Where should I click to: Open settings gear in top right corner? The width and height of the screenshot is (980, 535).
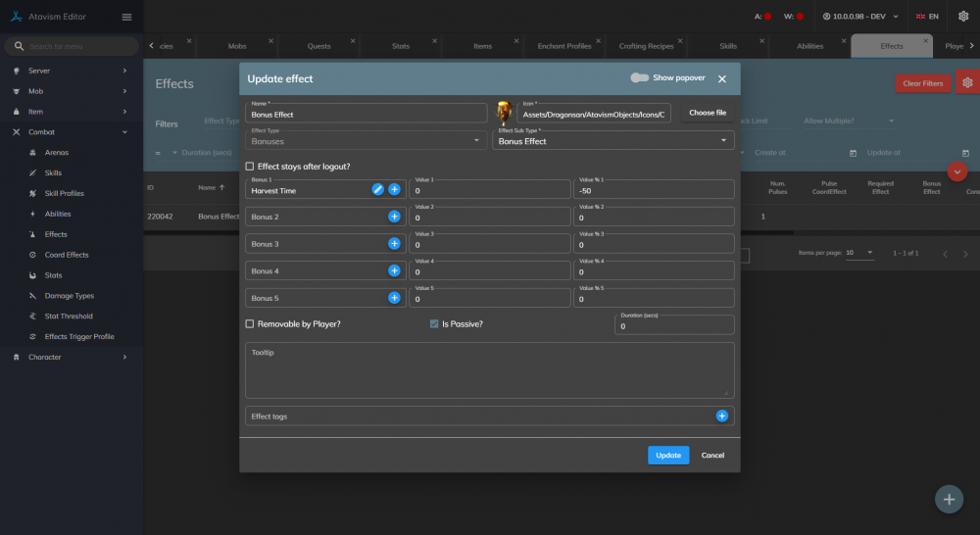pyautogui.click(x=962, y=17)
